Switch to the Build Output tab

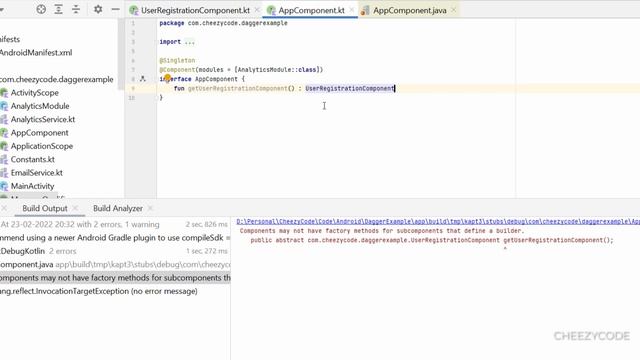tap(45, 209)
